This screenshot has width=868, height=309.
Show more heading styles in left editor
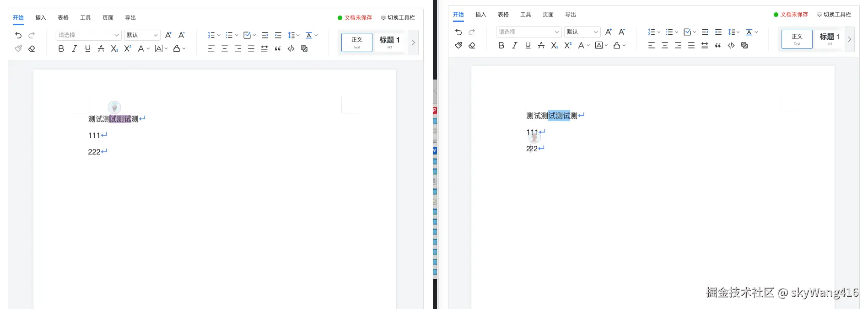pyautogui.click(x=414, y=43)
